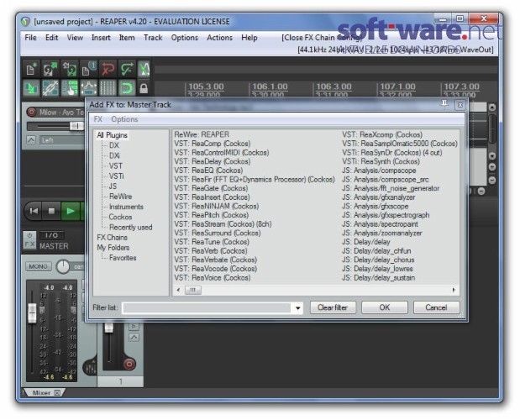Open the Filter list dropdown arrow

pos(298,308)
